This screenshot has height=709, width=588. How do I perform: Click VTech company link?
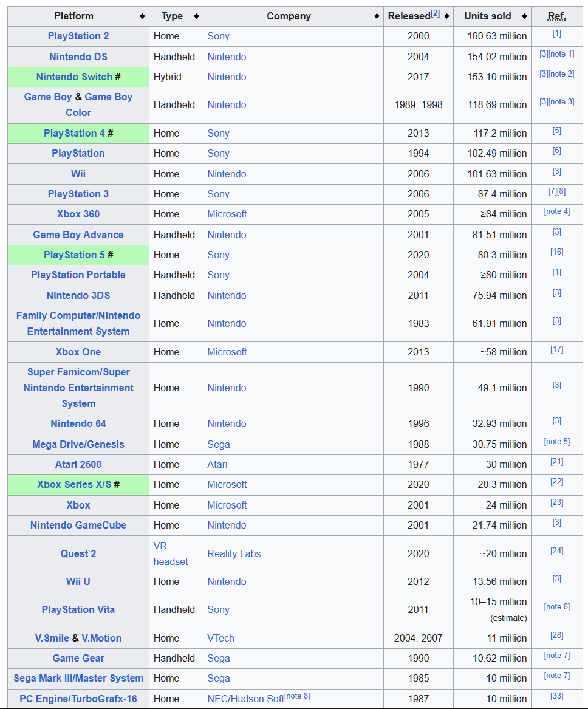click(220, 639)
